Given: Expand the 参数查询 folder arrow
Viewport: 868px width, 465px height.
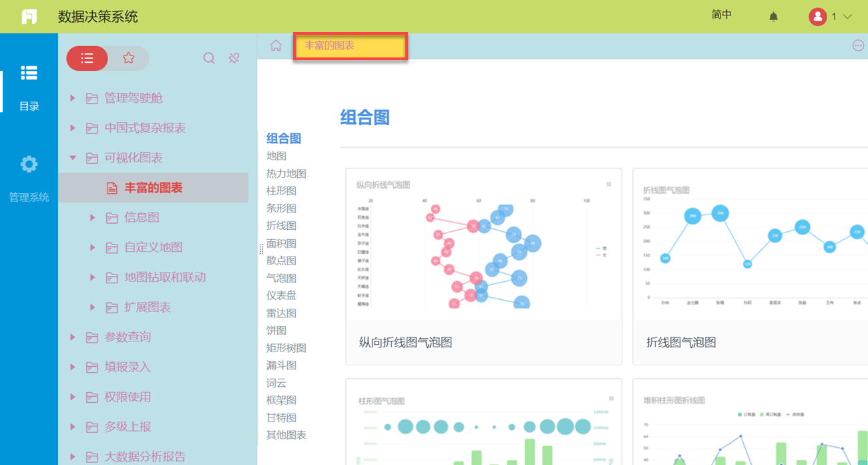Looking at the screenshot, I should [x=73, y=337].
